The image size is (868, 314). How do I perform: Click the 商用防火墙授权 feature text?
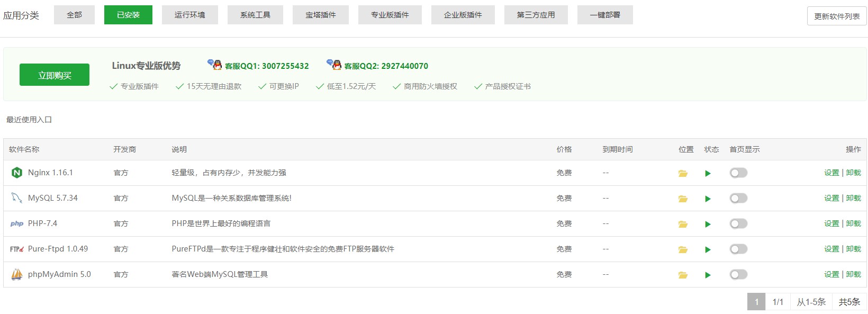click(x=430, y=86)
